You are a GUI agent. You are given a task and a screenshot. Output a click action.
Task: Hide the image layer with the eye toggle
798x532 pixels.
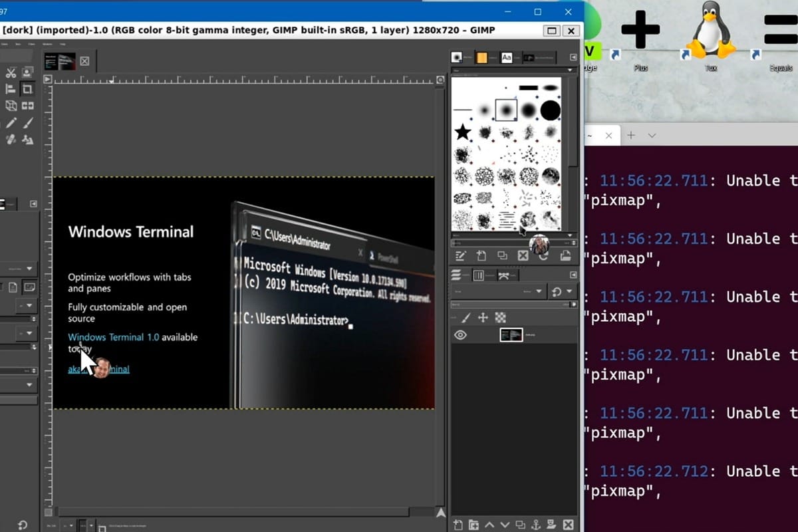click(x=460, y=334)
